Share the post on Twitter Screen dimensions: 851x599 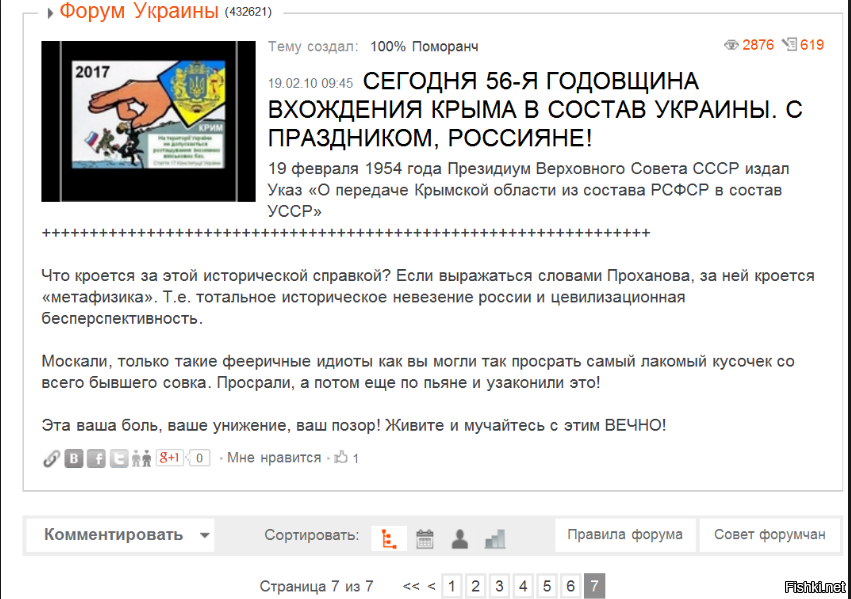click(x=119, y=459)
